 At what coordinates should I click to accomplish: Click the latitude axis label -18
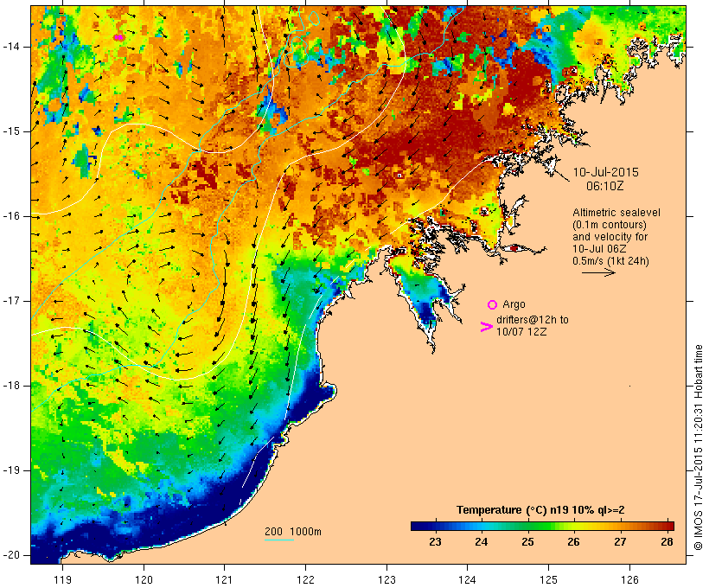[10, 386]
